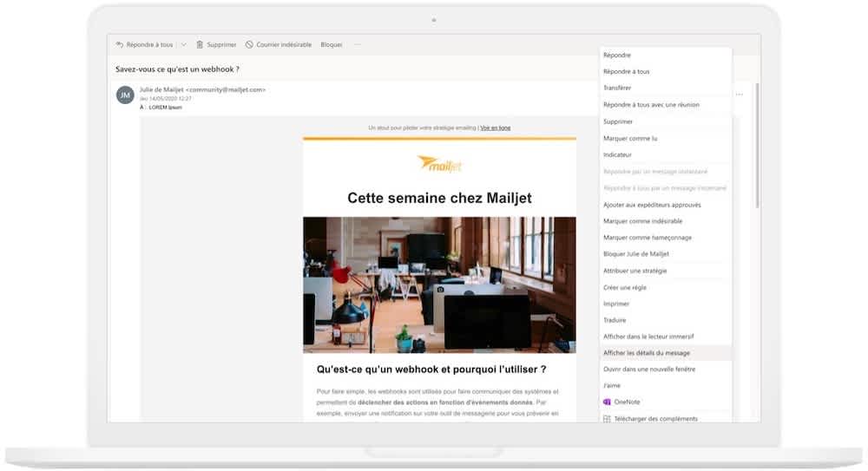Select the J'aime menu entry

[666, 386]
